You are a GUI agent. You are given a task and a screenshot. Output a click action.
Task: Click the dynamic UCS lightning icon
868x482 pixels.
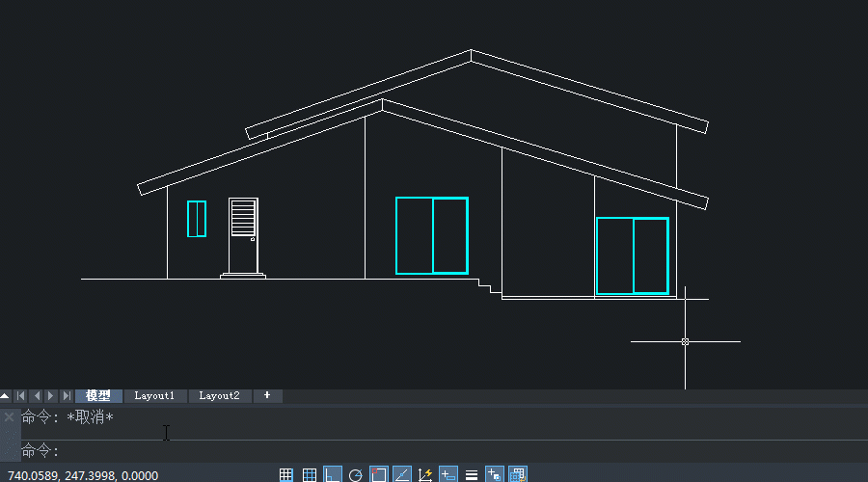click(x=425, y=474)
